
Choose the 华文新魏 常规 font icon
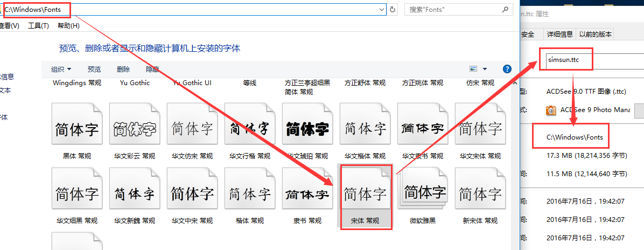(x=134, y=188)
